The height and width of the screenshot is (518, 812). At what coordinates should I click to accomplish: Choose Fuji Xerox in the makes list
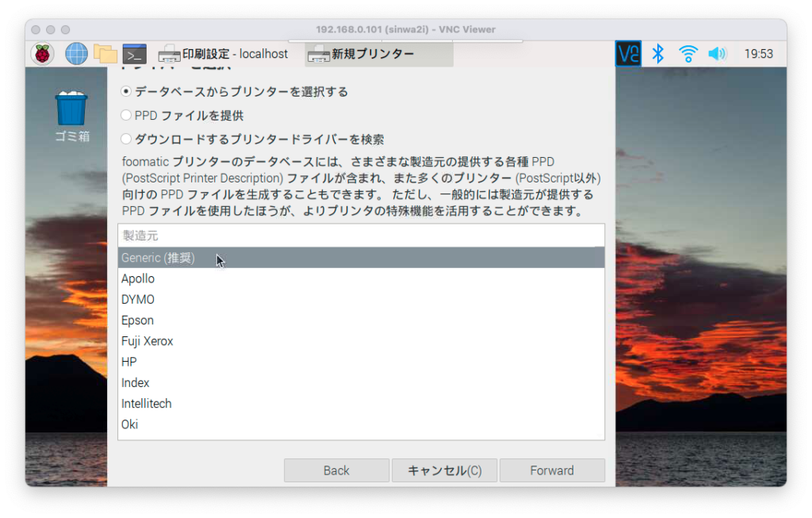coord(147,341)
